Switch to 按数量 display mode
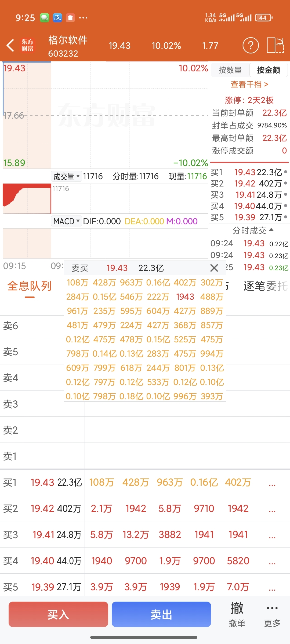Screen dimensions: 290x644 [230, 70]
